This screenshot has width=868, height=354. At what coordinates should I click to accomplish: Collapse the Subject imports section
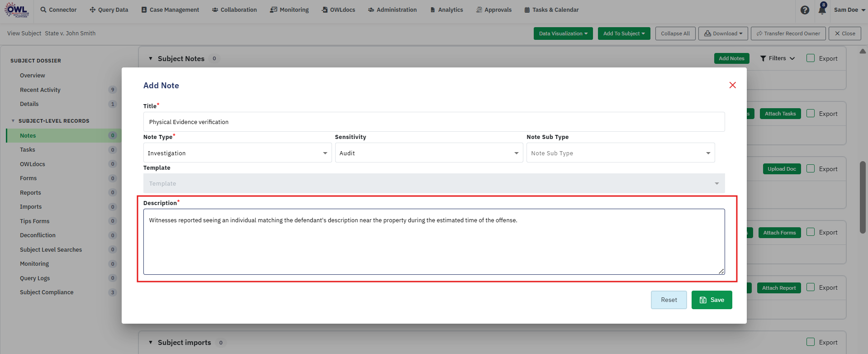point(151,342)
